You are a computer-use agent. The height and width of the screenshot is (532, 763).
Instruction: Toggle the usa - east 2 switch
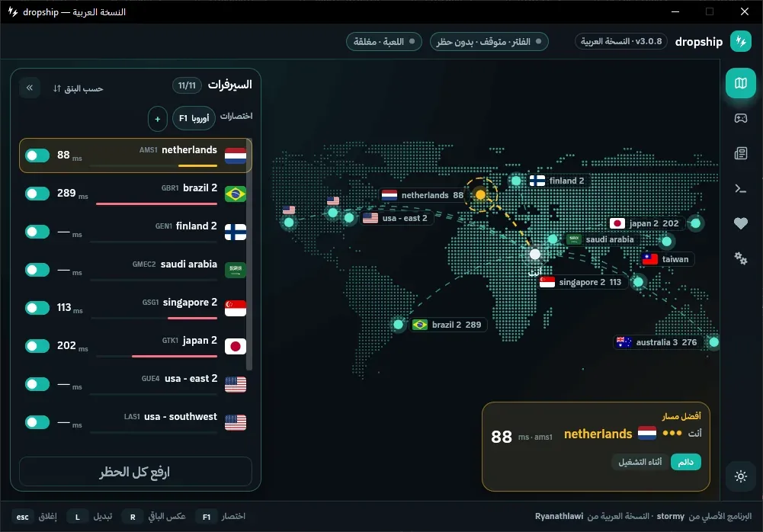[x=37, y=384]
